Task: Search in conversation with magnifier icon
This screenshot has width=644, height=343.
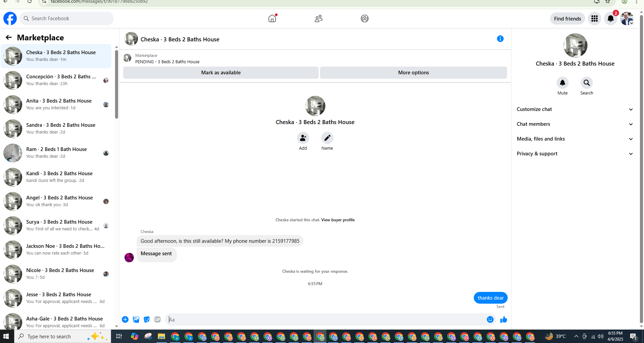Action: pos(587,83)
